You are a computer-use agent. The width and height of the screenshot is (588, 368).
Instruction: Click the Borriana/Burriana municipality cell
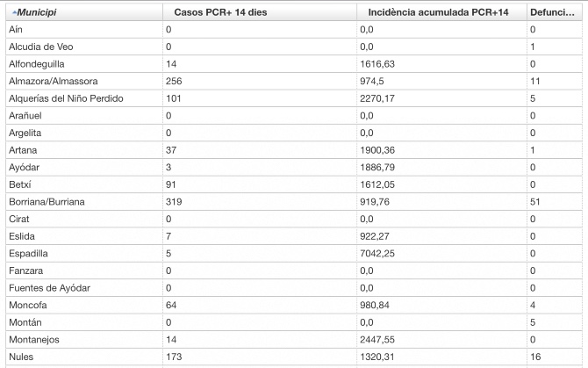coord(46,201)
